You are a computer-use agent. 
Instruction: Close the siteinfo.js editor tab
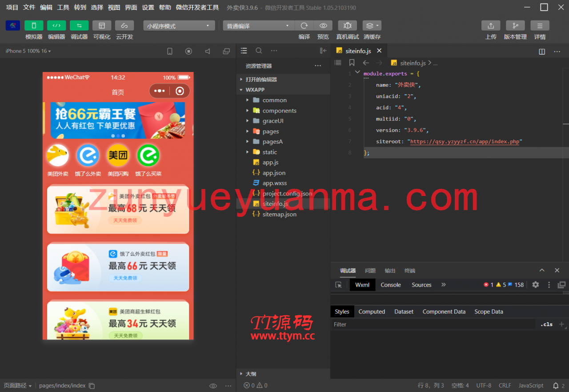click(379, 51)
